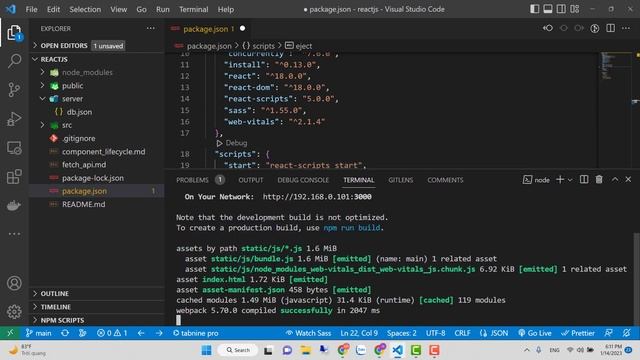Open the File menu
The image size is (640, 360).
coord(31,9)
